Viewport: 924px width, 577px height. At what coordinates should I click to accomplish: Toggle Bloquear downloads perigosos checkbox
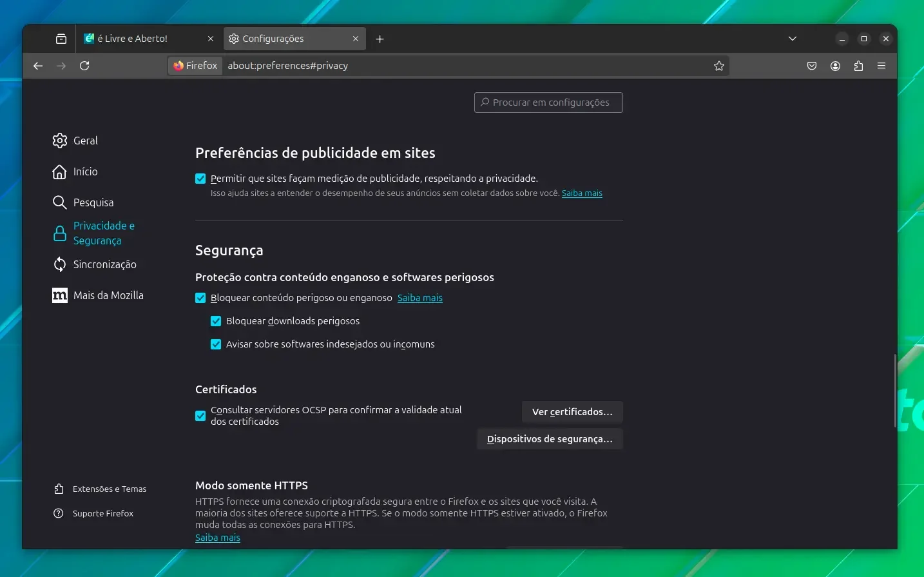(216, 321)
